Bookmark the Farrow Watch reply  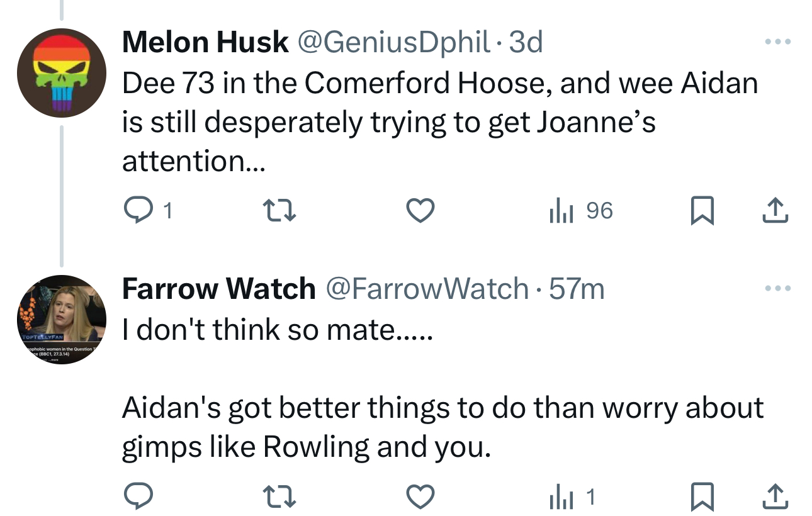[702, 498]
